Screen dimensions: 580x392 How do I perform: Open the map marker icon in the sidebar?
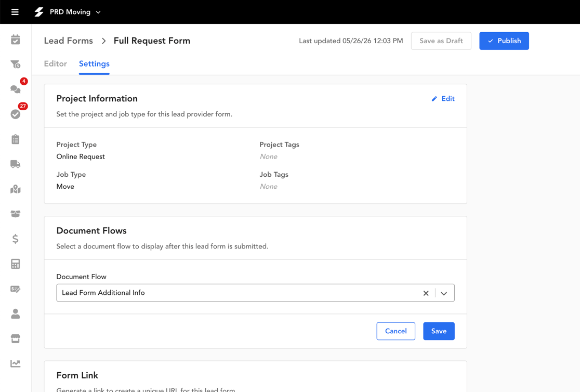15,189
